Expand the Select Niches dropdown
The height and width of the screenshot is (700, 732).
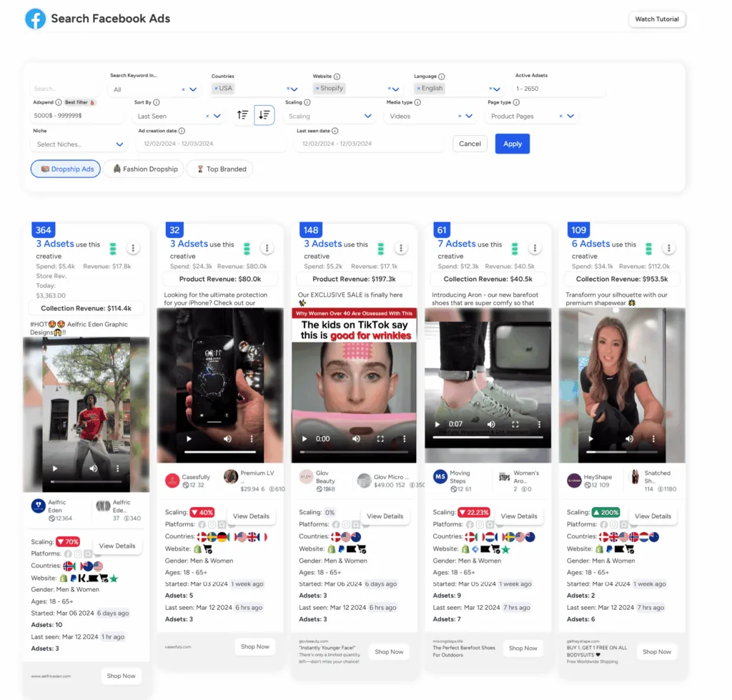click(x=119, y=144)
